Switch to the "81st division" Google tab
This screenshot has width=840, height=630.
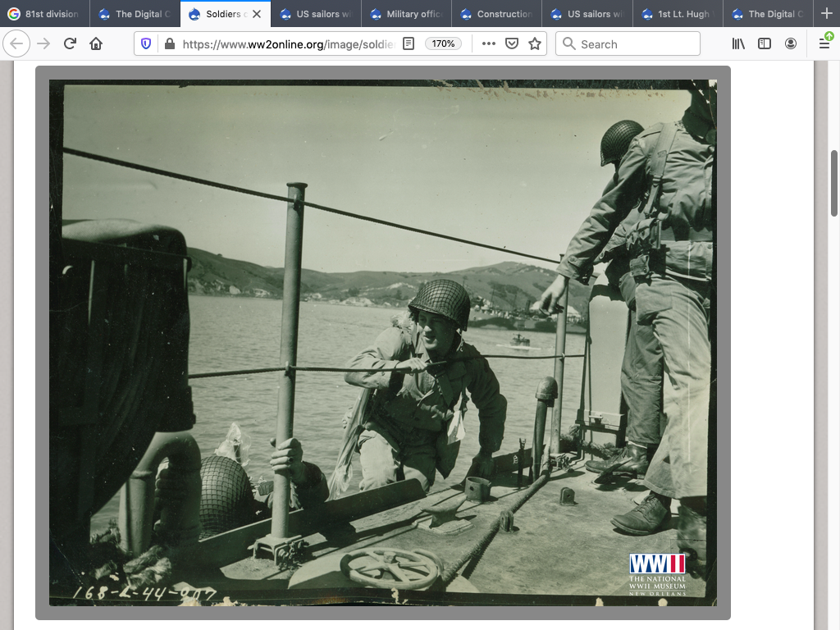pos(44,14)
